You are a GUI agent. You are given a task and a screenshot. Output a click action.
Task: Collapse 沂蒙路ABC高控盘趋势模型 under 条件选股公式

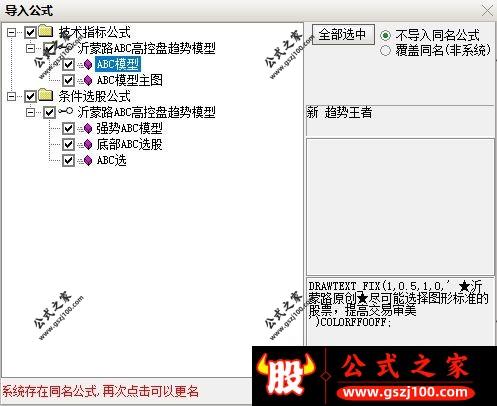click(x=30, y=112)
